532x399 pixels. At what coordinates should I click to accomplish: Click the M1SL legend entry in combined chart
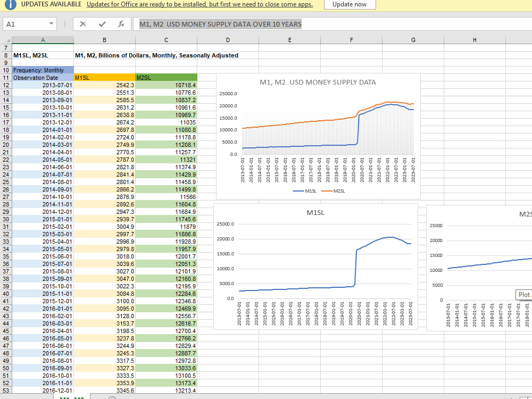pyautogui.click(x=304, y=191)
